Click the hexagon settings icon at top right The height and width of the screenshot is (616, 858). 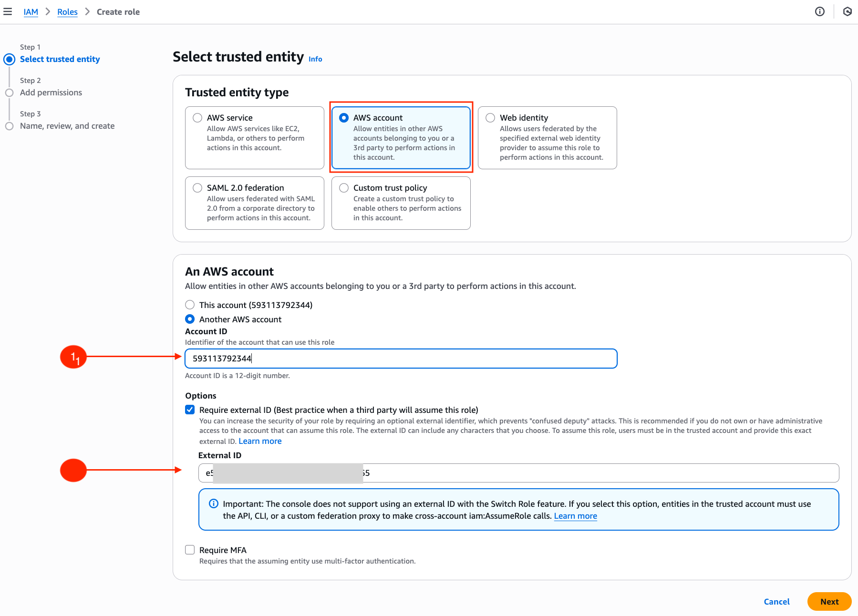[848, 11]
